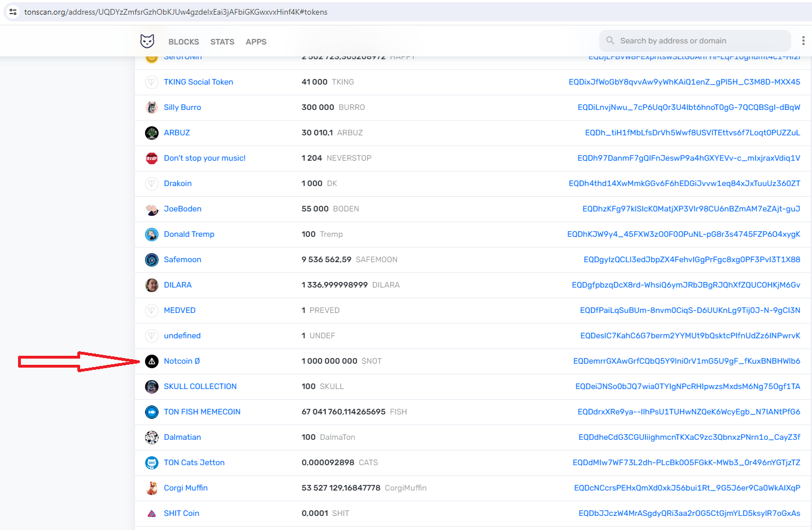Screen dimensions: 812x530
Task: Open the ARBUZ token link
Action: (177, 132)
